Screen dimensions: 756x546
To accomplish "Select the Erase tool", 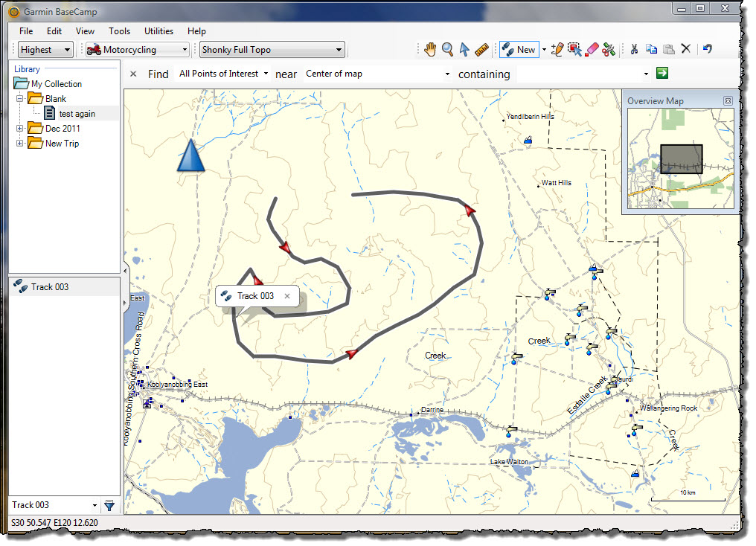I will click(x=592, y=49).
